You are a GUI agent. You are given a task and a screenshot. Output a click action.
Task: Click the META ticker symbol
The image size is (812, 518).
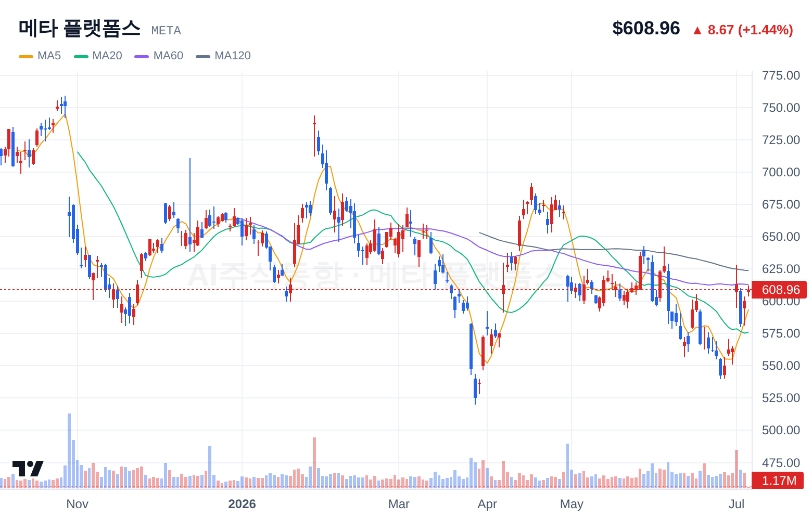tap(166, 31)
